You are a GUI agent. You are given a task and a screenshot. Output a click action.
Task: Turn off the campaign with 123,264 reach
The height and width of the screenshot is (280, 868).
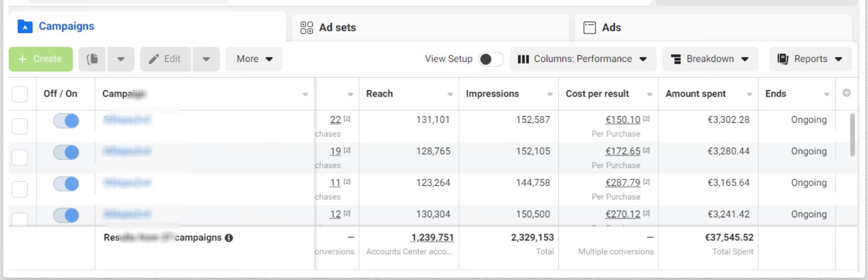click(66, 184)
